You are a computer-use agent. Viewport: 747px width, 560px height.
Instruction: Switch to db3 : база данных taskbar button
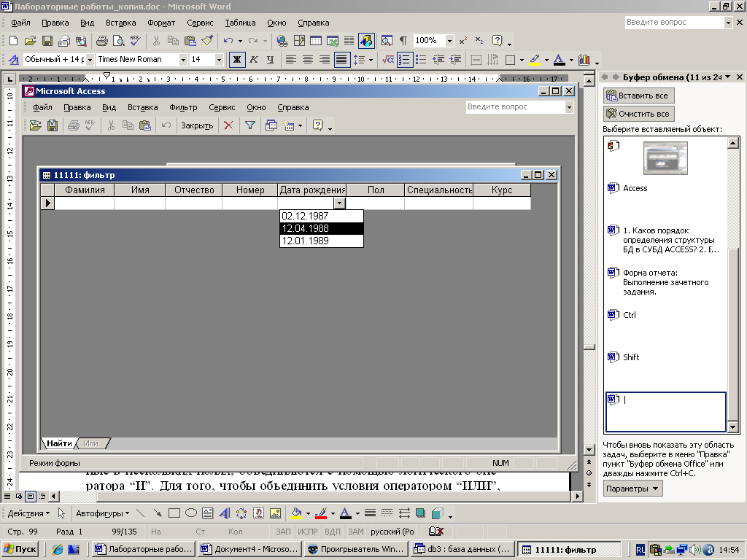pos(463,549)
